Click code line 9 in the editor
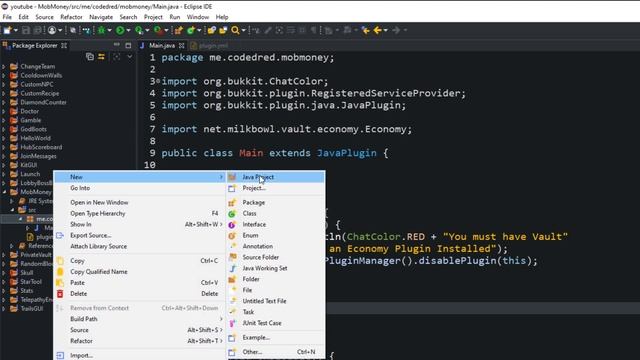The height and width of the screenshot is (360, 640). (274, 153)
